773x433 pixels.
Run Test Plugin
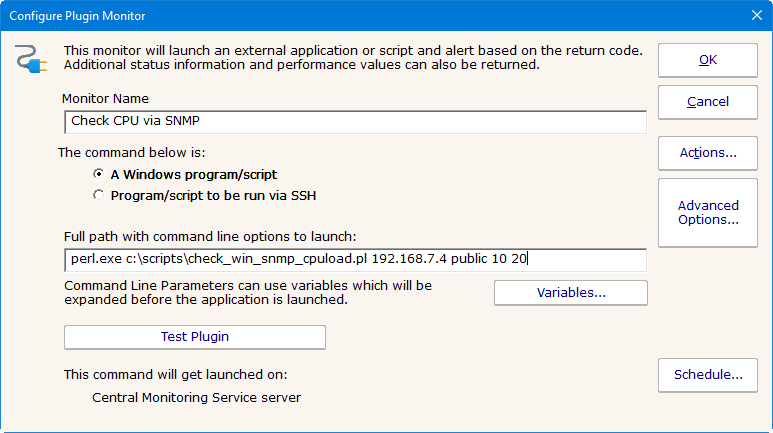tap(194, 337)
